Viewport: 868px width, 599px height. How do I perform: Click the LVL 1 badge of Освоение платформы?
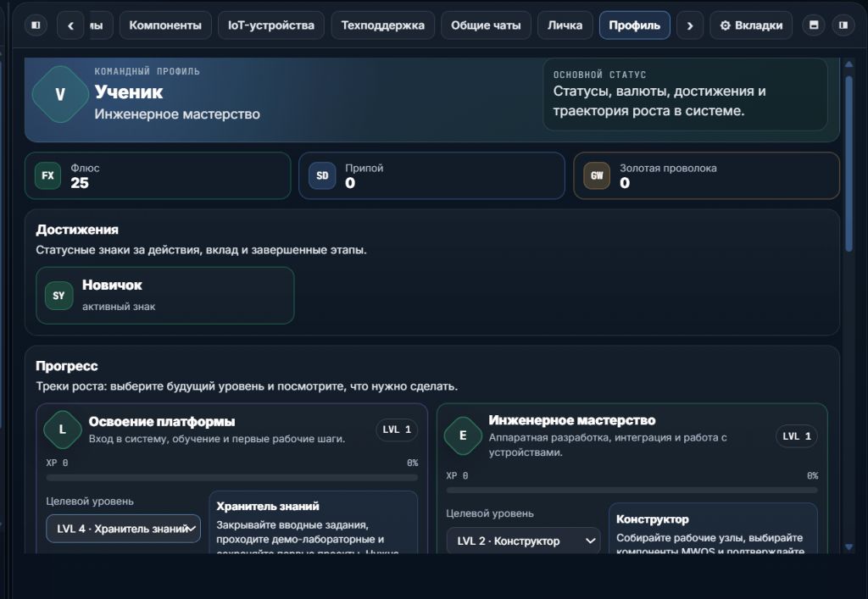(x=397, y=430)
